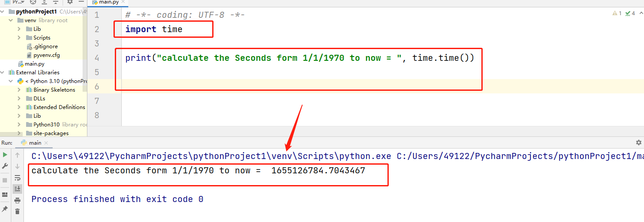Hide the Project panel with minus icon
The image size is (644, 222).
coord(81,2)
